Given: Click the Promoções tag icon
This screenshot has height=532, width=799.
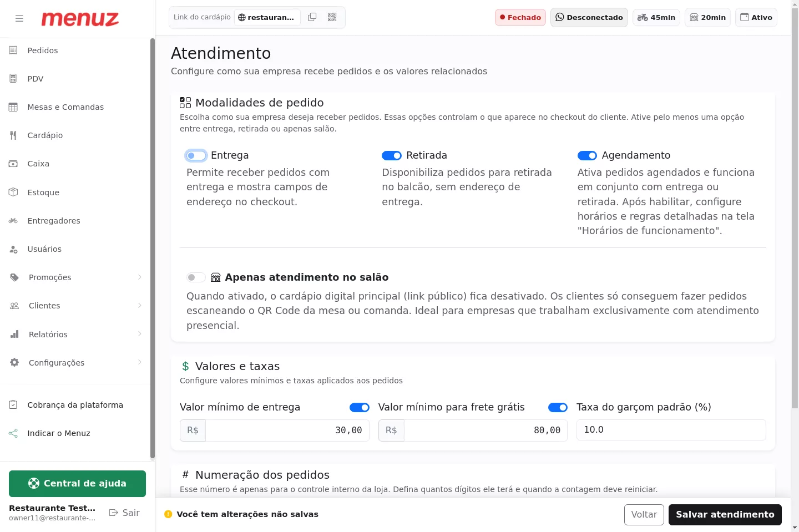Looking at the screenshot, I should (x=14, y=277).
